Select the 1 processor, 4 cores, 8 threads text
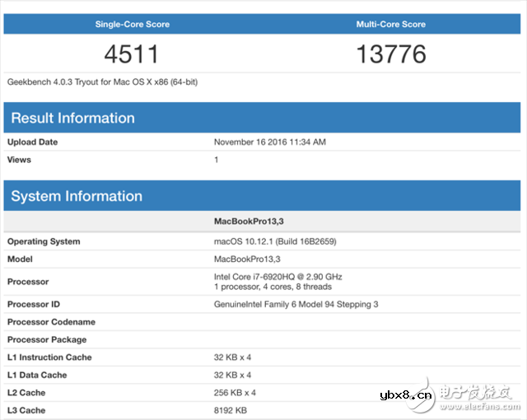Viewport: 527px width, 420px height. click(x=273, y=287)
